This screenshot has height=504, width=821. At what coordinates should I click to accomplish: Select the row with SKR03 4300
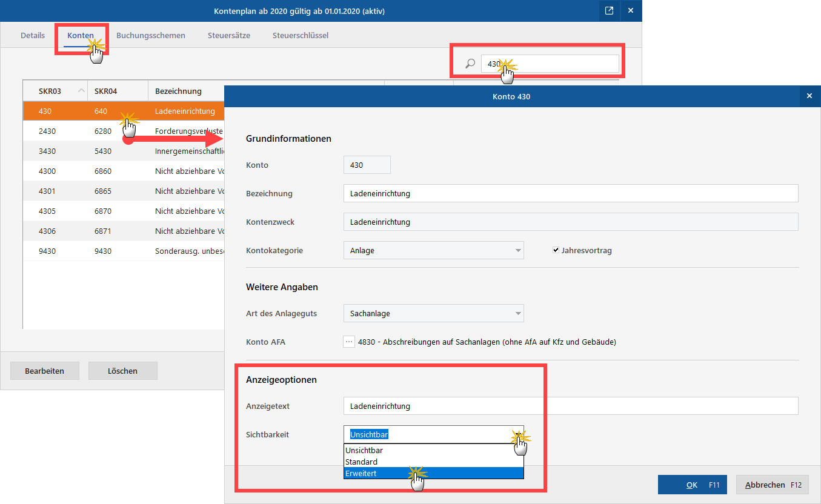click(124, 171)
